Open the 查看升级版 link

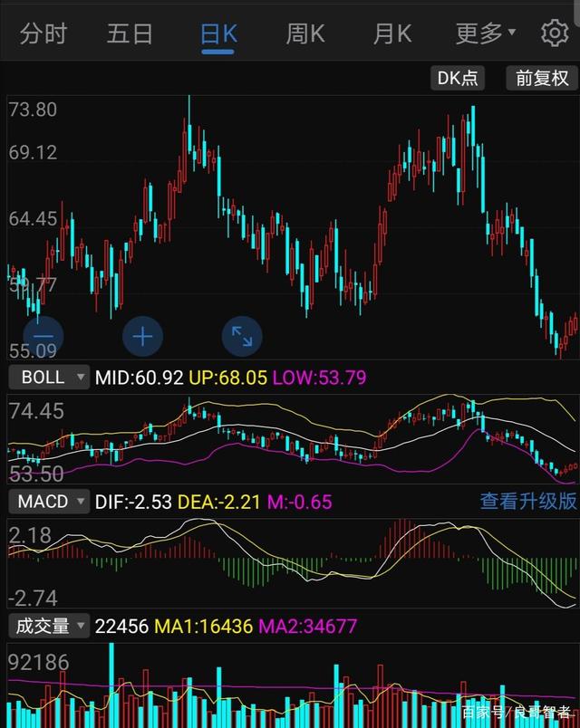528,502
